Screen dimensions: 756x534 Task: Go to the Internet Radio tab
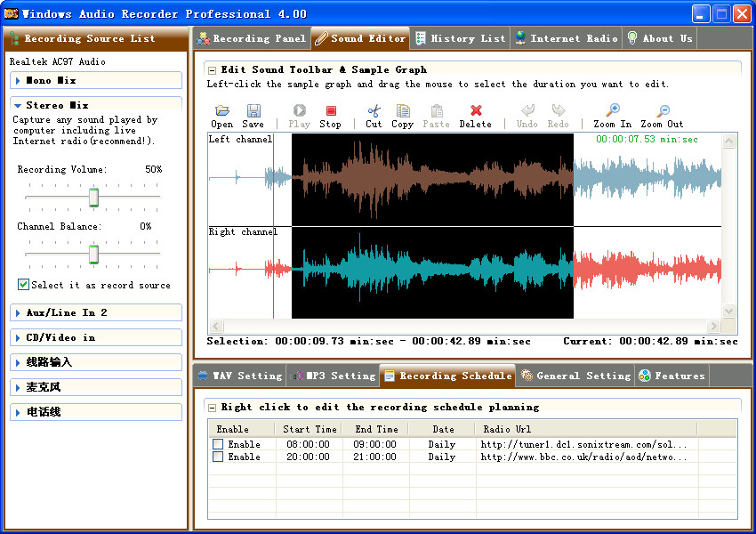[x=567, y=38]
